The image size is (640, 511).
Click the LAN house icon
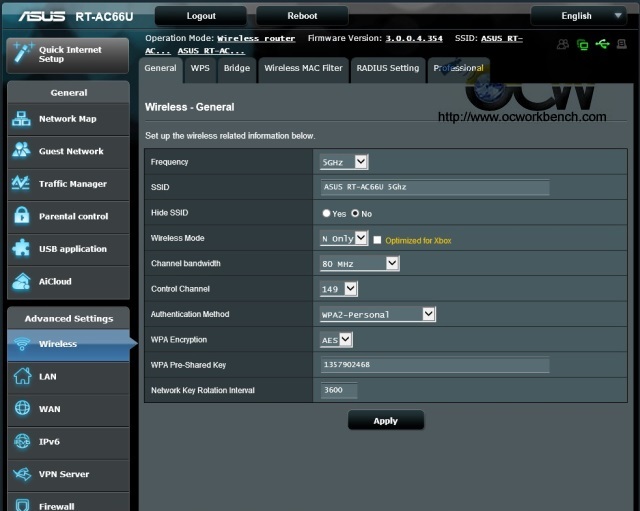22,376
